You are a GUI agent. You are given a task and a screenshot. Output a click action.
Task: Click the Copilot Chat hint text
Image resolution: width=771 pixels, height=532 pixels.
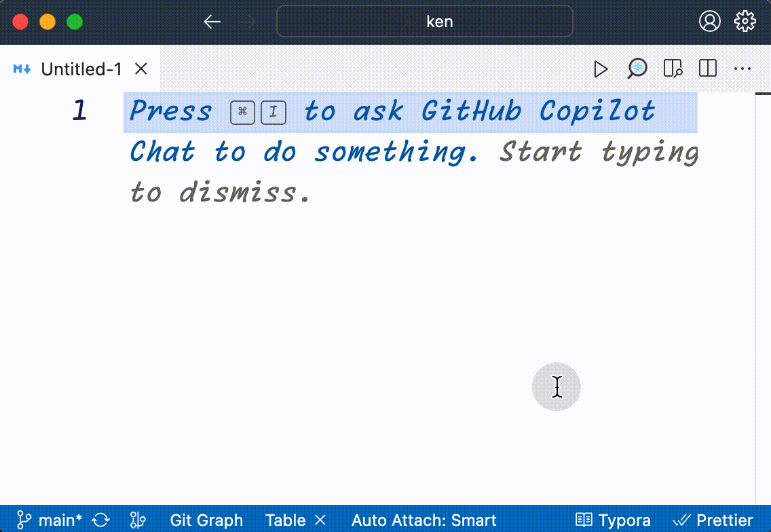(x=392, y=131)
